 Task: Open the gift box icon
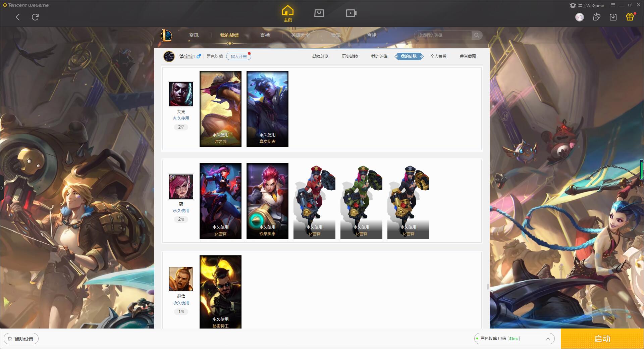pyautogui.click(x=630, y=17)
